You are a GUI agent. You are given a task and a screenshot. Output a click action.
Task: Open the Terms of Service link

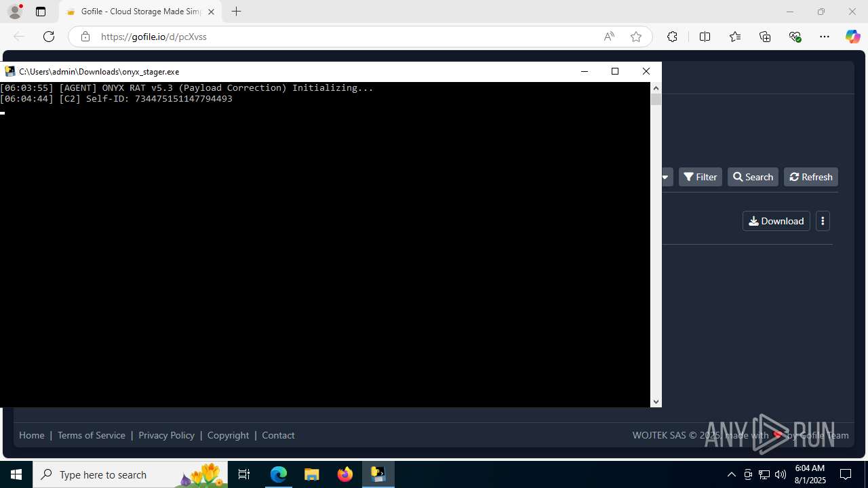coord(92,435)
